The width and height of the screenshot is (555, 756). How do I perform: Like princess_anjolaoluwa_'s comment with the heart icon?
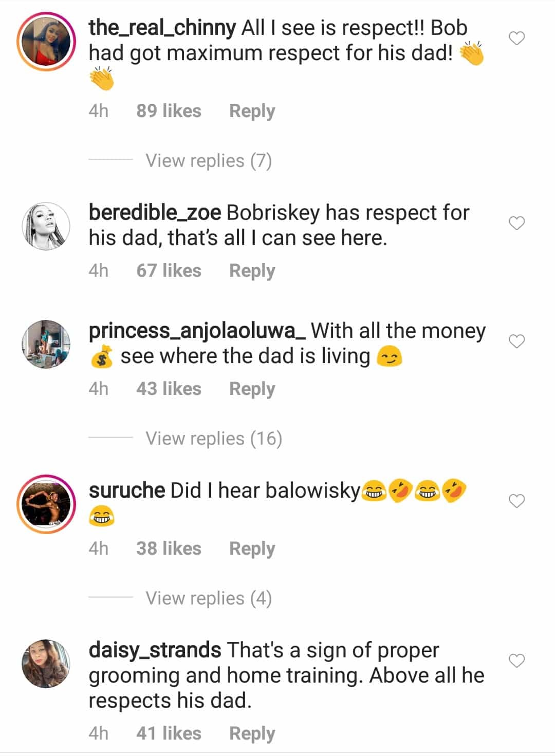[516, 342]
